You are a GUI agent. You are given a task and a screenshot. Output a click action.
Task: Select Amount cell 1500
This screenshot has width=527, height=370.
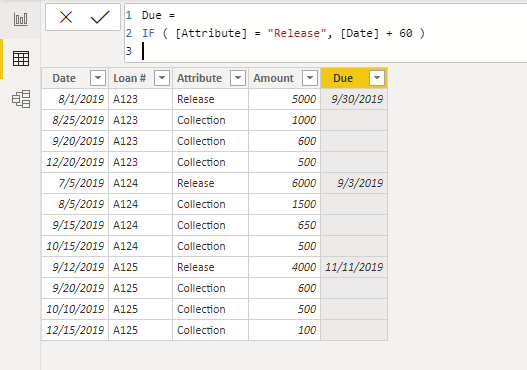(284, 204)
